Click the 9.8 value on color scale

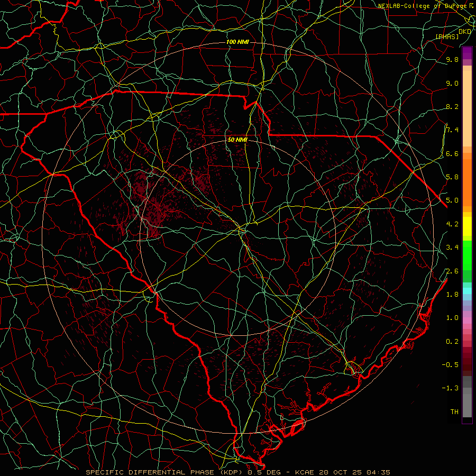pyautogui.click(x=452, y=59)
